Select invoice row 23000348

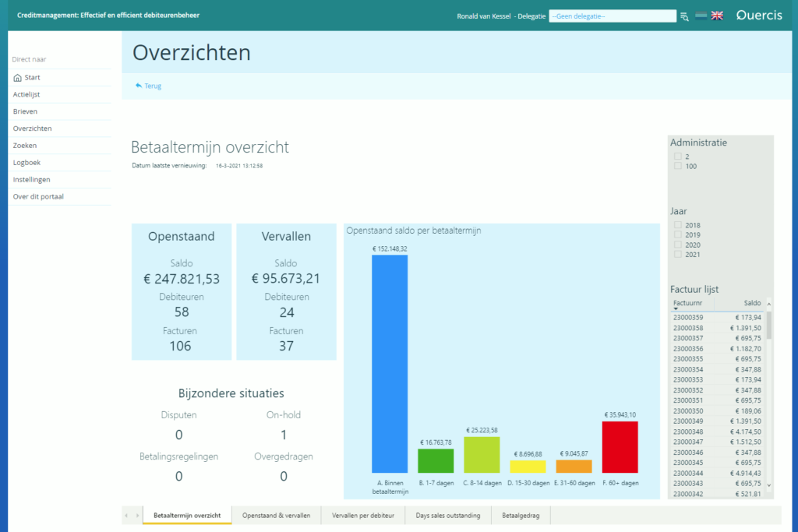click(x=717, y=432)
